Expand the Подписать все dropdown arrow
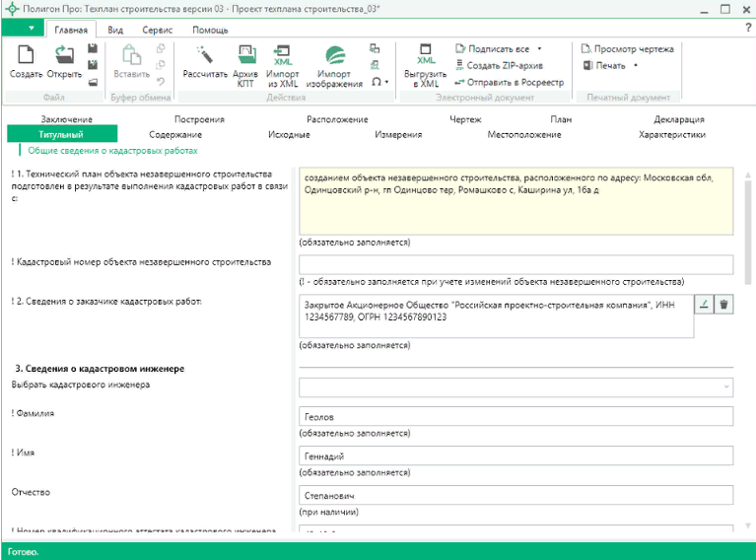This screenshot has height=560, width=756. click(x=539, y=48)
